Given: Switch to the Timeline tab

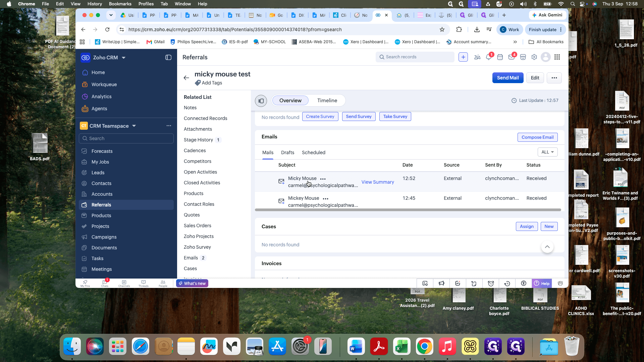Looking at the screenshot, I should (327, 101).
